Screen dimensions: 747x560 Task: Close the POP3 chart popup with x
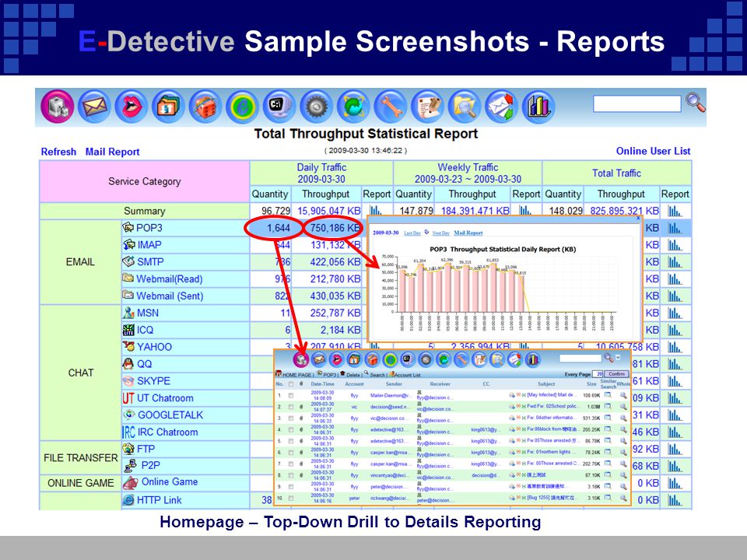point(638,218)
